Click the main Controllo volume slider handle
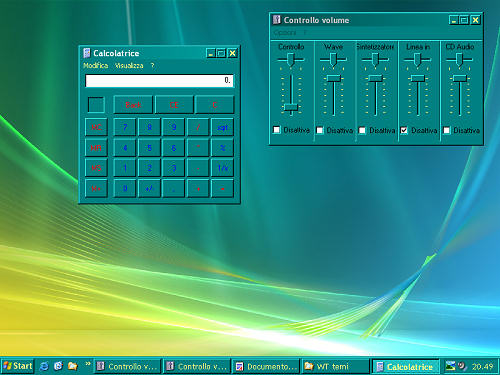 (291, 107)
